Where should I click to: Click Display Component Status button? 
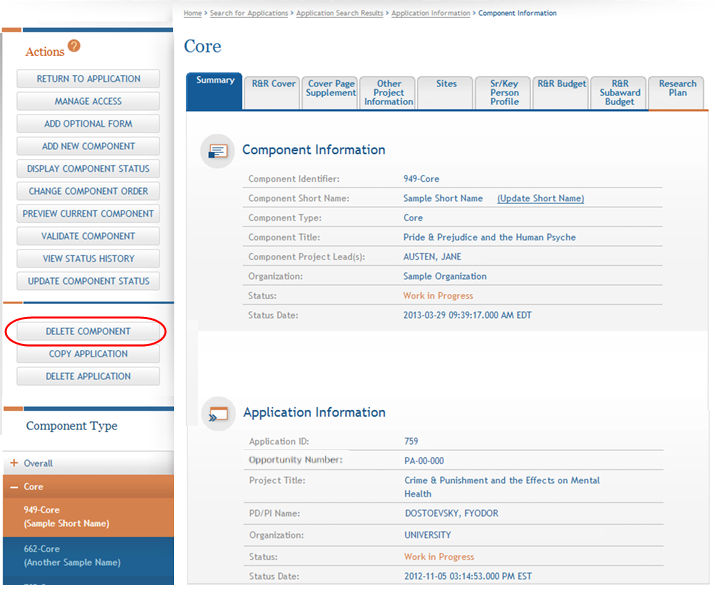[x=88, y=168]
